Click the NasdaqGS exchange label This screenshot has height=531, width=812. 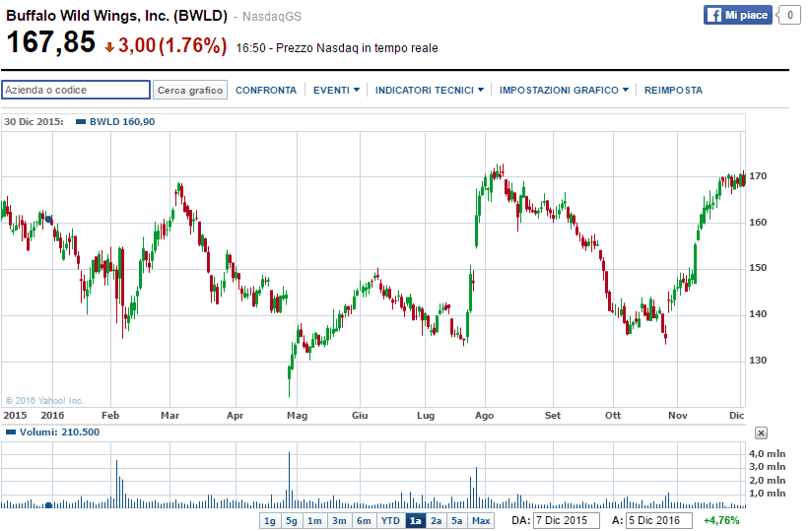[272, 17]
